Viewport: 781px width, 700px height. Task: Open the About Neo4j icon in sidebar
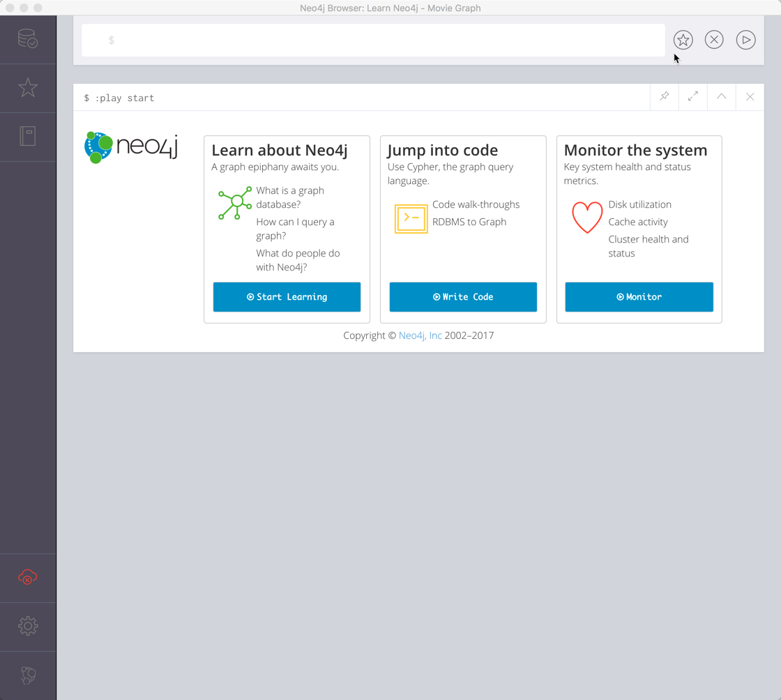[x=28, y=675]
